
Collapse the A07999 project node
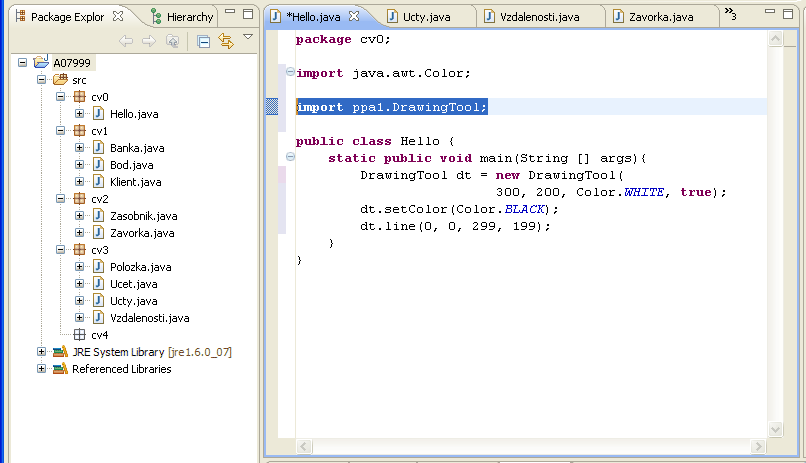24,63
